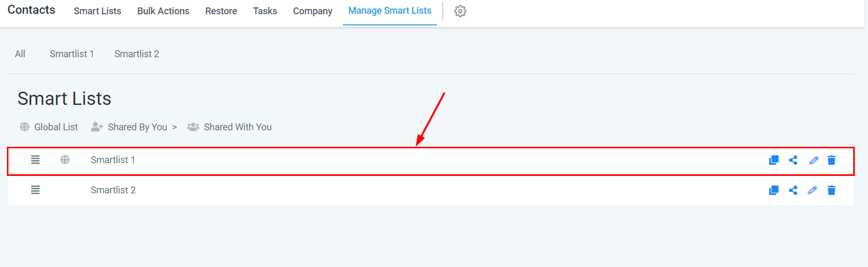Duplicate Smartlist 2 using copy icon
Viewport: 868px width, 267px height.
click(773, 190)
